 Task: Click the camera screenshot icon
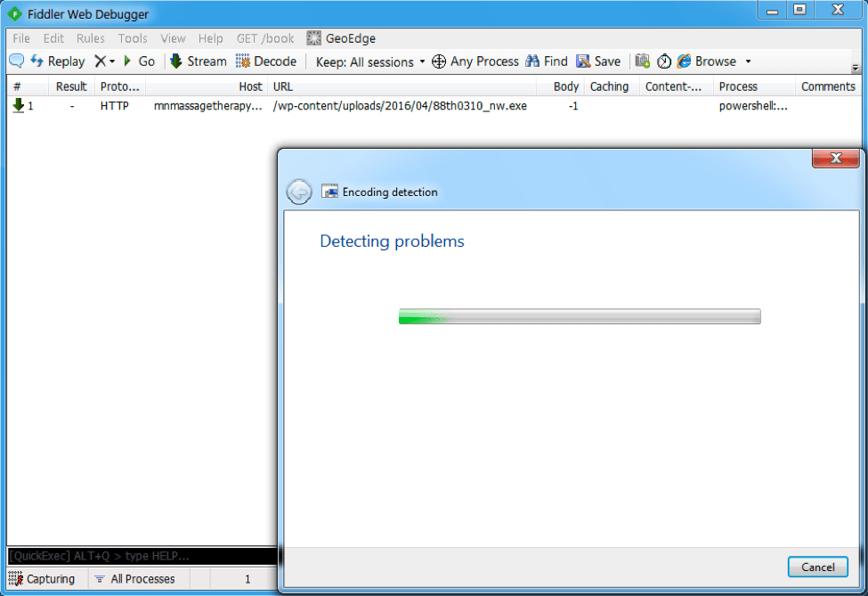point(642,61)
